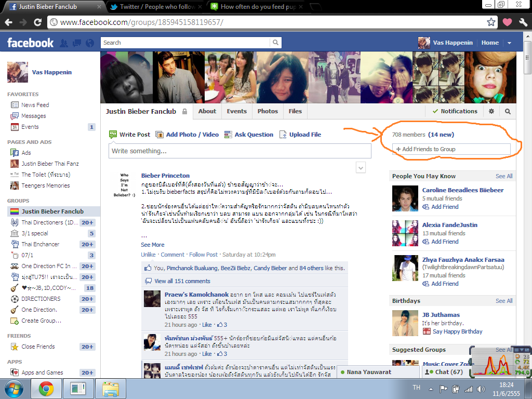
Task: Open the About group tab
Action: tap(207, 111)
